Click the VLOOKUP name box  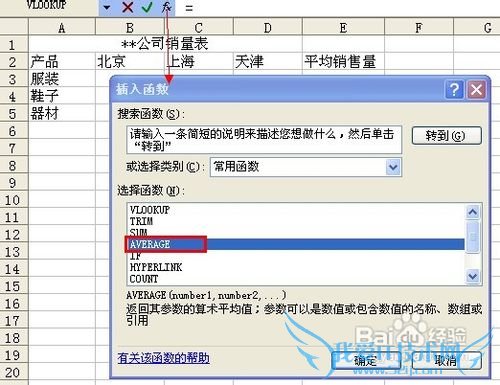click(x=49, y=6)
